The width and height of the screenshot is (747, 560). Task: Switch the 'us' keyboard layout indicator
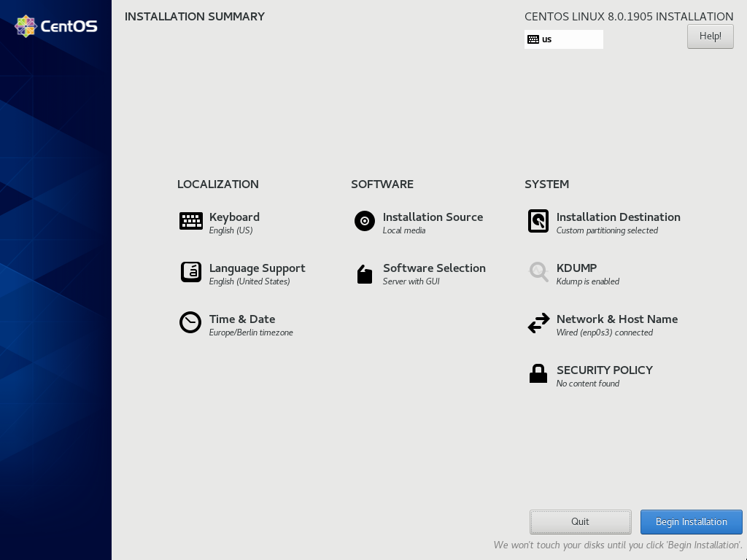coord(563,39)
